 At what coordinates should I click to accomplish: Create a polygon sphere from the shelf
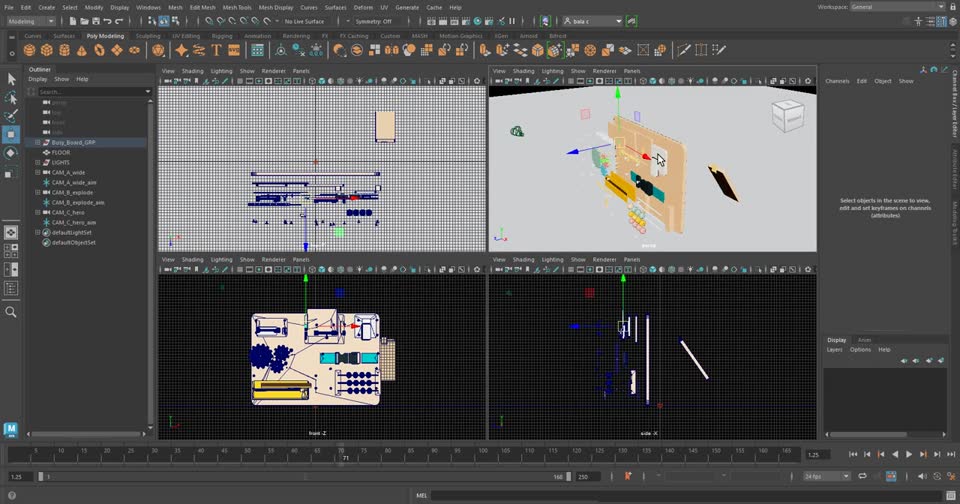tap(29, 50)
